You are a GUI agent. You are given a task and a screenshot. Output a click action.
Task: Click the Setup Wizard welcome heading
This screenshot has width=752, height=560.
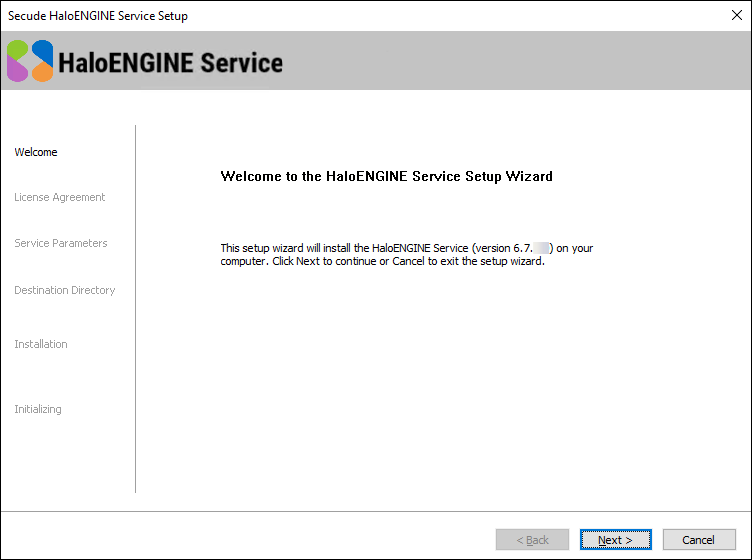(x=386, y=176)
